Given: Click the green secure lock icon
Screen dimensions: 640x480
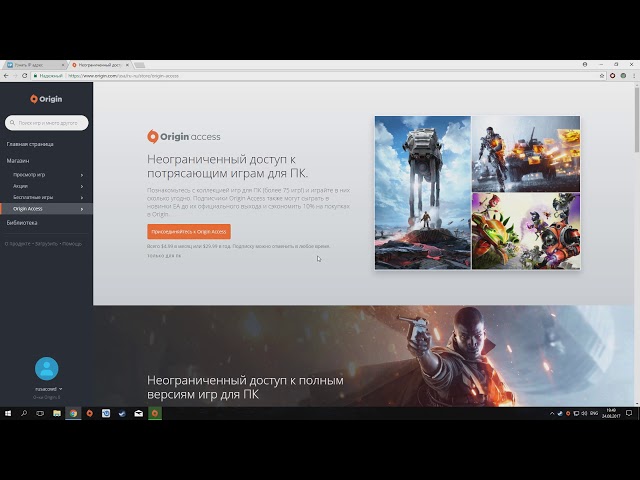Looking at the screenshot, I should point(36,76).
